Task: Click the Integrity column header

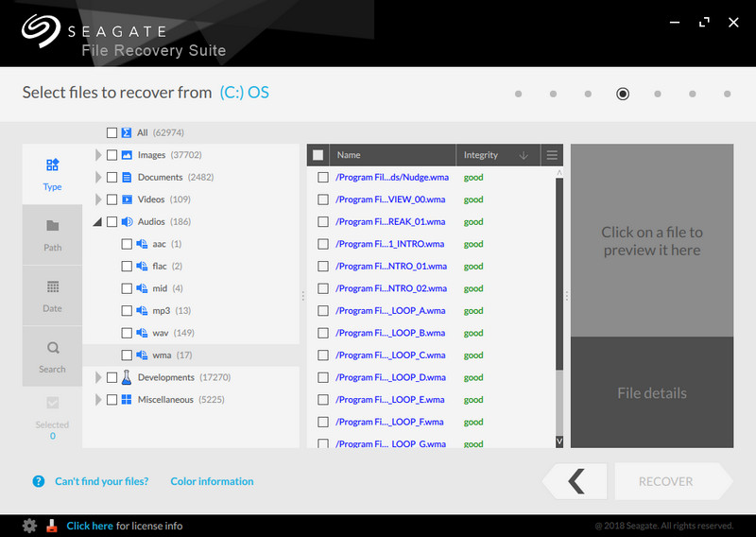Action: [x=498, y=155]
